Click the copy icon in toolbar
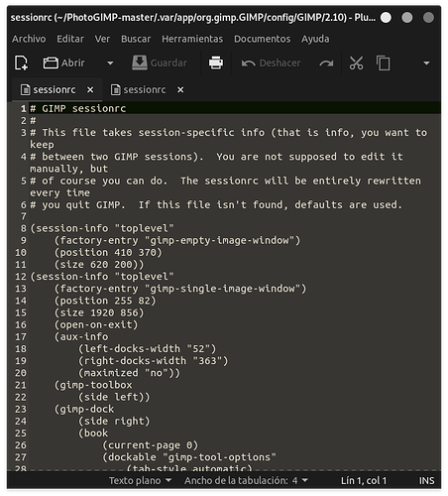The image size is (448, 496). 384,62
